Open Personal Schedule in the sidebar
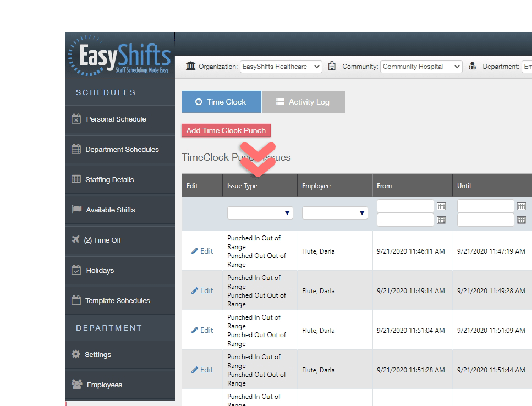The height and width of the screenshot is (406, 532). pos(120,119)
